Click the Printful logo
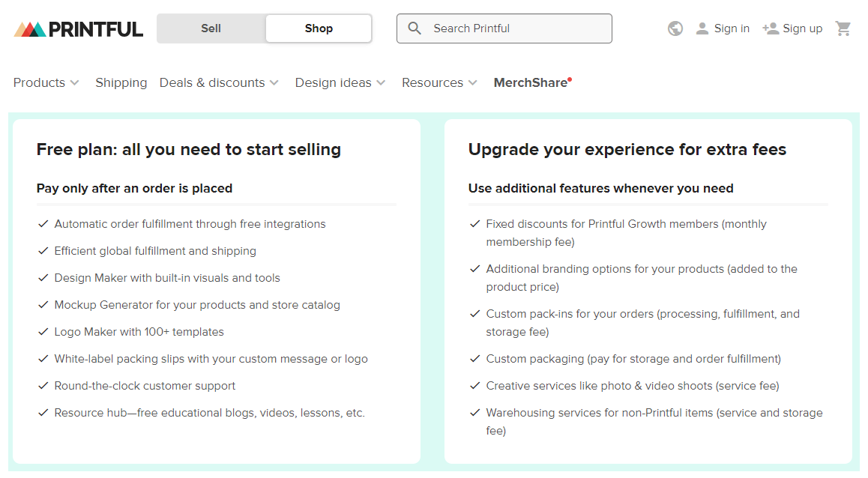 pos(78,28)
